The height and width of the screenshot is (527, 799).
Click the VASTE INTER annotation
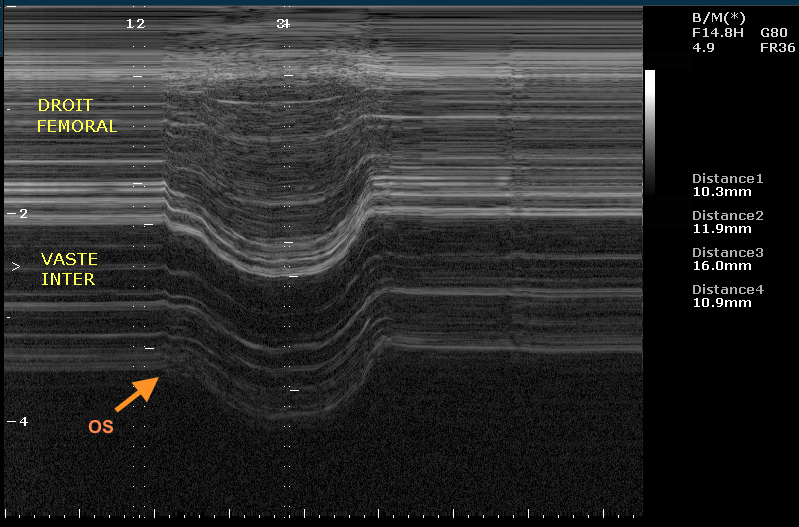click(x=69, y=269)
